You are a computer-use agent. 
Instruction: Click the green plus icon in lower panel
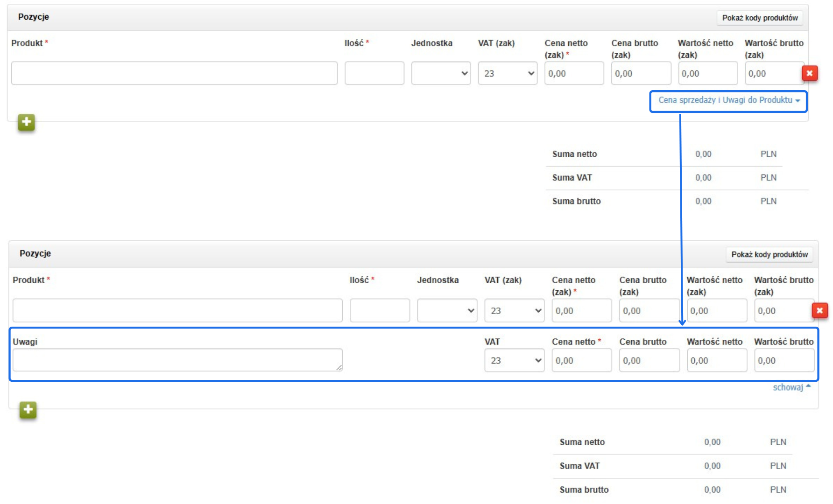[28, 410]
